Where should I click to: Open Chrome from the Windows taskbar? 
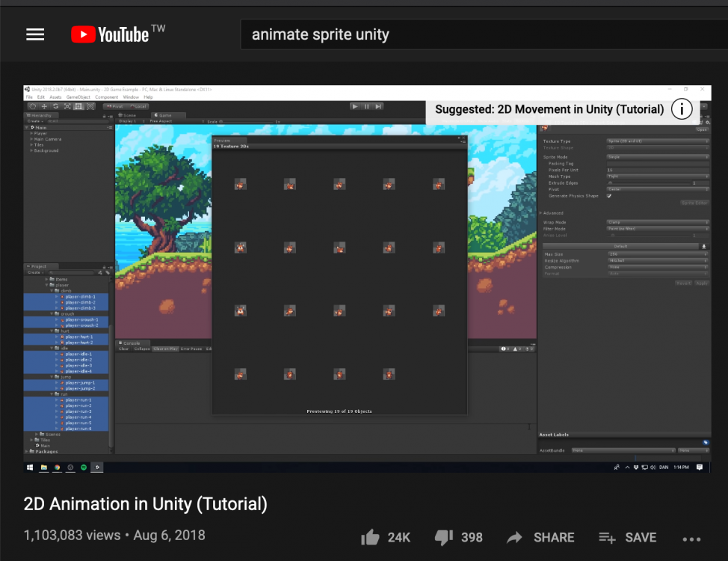57,467
